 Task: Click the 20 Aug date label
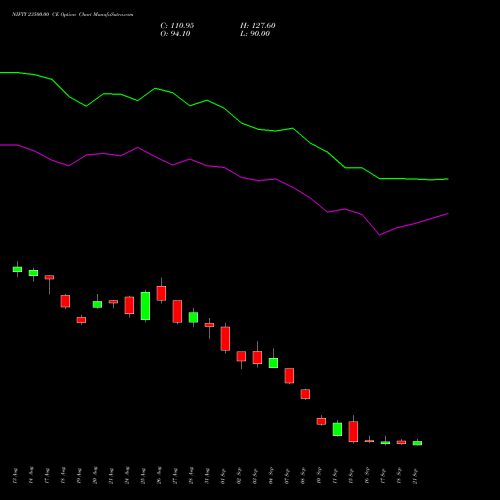coord(95,476)
